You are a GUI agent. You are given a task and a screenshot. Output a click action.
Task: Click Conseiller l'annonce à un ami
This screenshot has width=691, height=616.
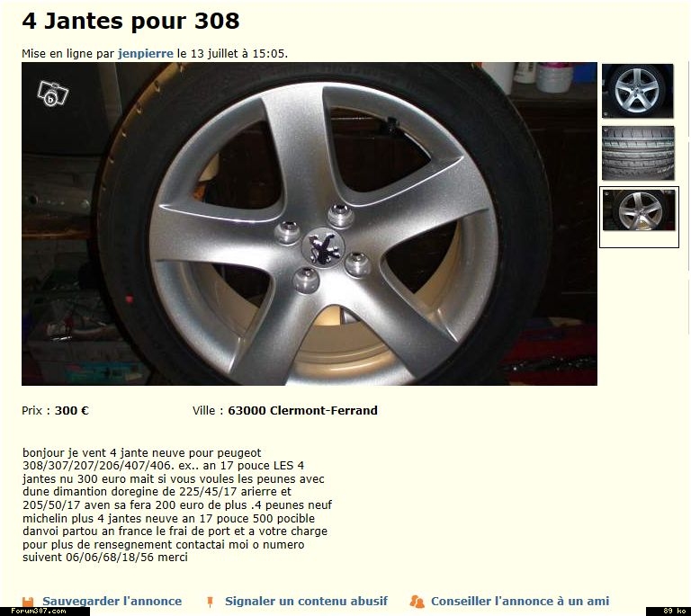coord(520,601)
